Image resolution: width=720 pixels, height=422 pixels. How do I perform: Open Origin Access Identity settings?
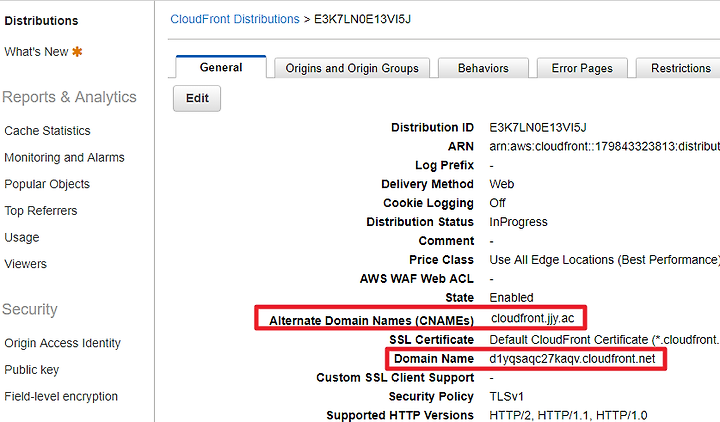(x=62, y=343)
